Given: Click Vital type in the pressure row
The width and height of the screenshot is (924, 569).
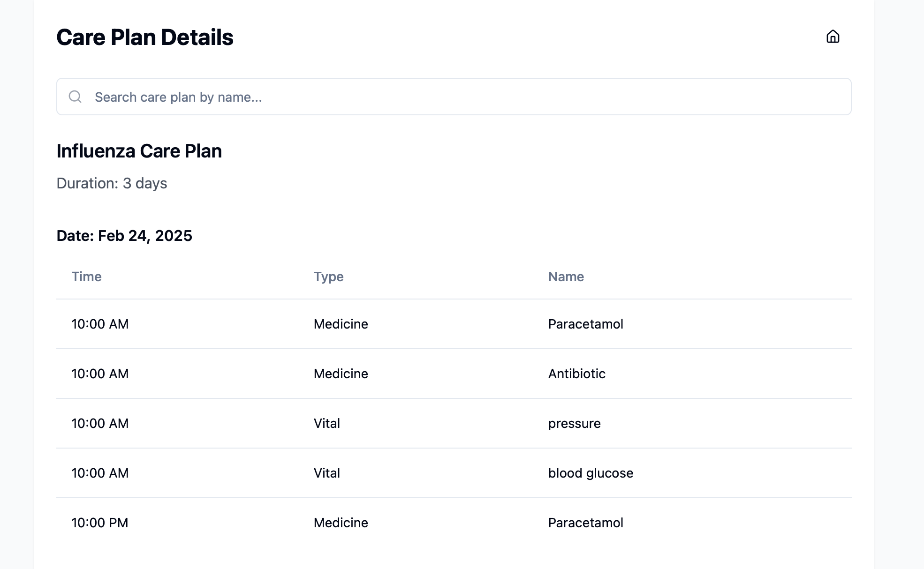Looking at the screenshot, I should tap(326, 423).
